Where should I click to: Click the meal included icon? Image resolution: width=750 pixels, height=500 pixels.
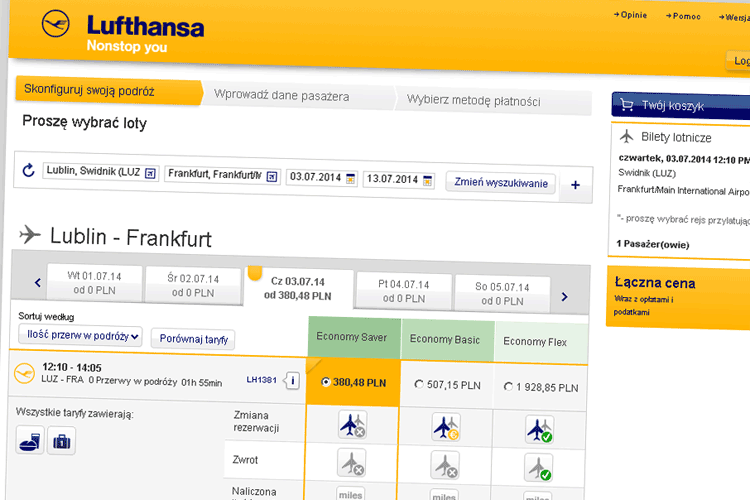30,440
